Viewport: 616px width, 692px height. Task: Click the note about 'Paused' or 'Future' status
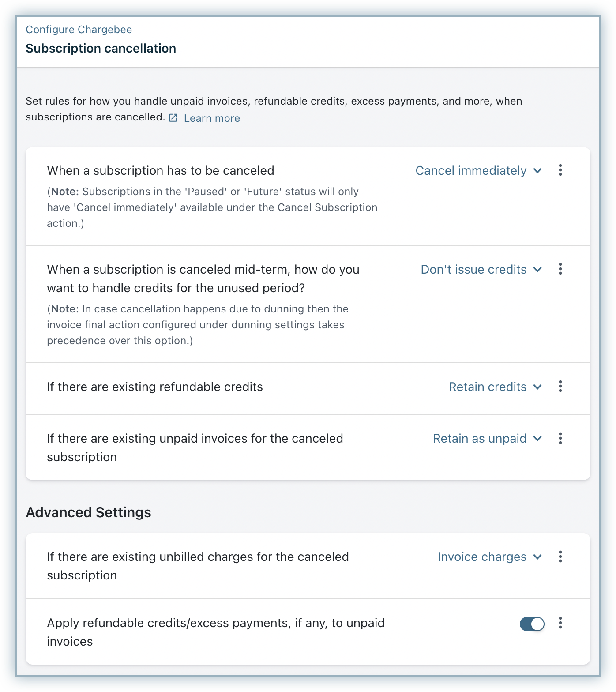tap(212, 207)
